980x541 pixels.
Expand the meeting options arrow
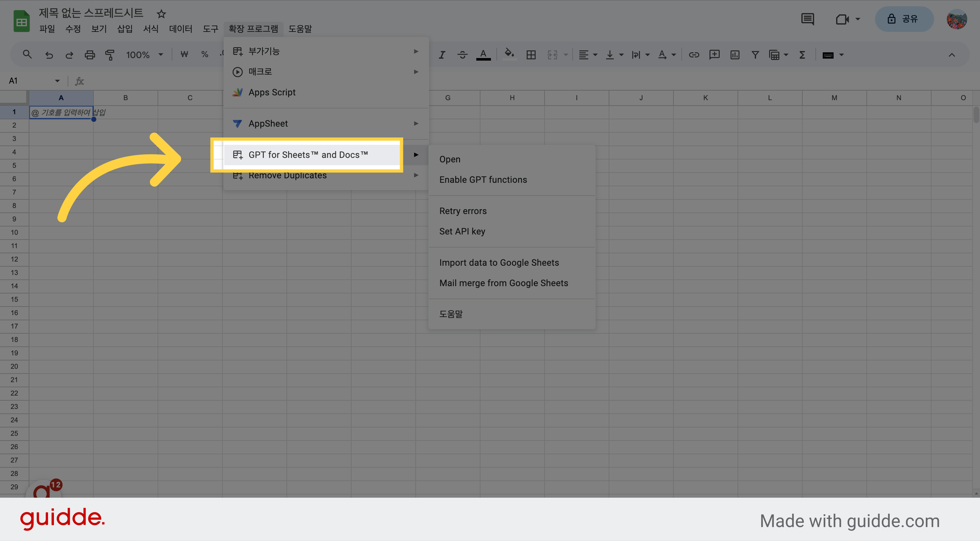point(857,19)
